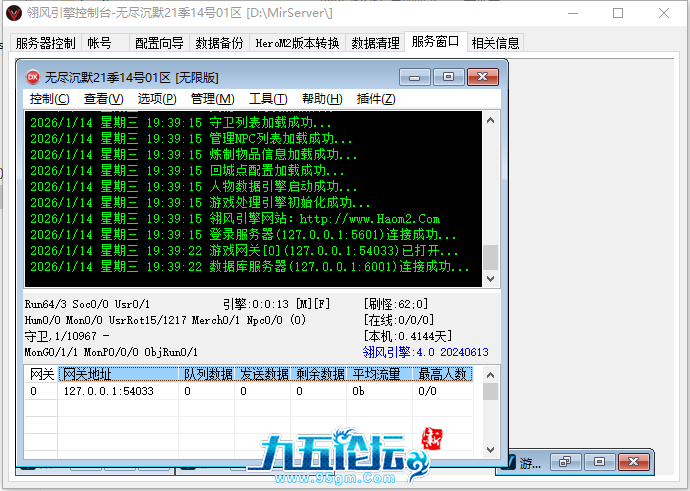The width and height of the screenshot is (690, 491).
Task: Close the inner 无尽沉默 server window
Action: (482, 77)
